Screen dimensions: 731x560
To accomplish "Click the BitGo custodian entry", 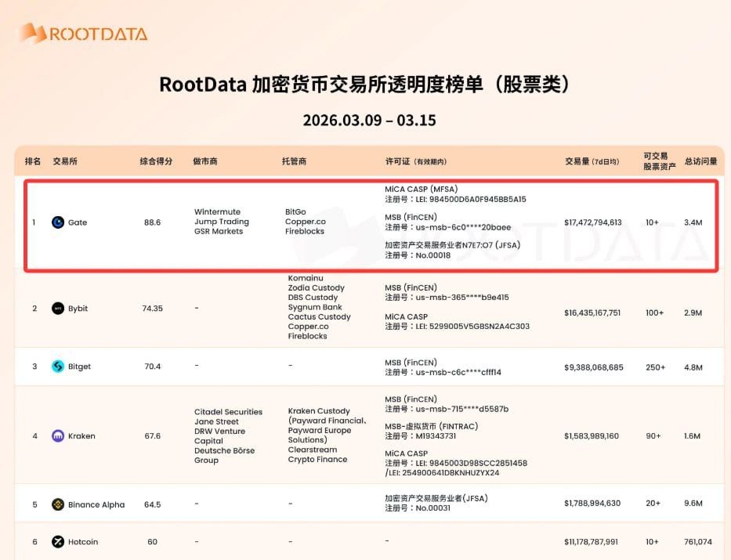I will click(x=295, y=211).
